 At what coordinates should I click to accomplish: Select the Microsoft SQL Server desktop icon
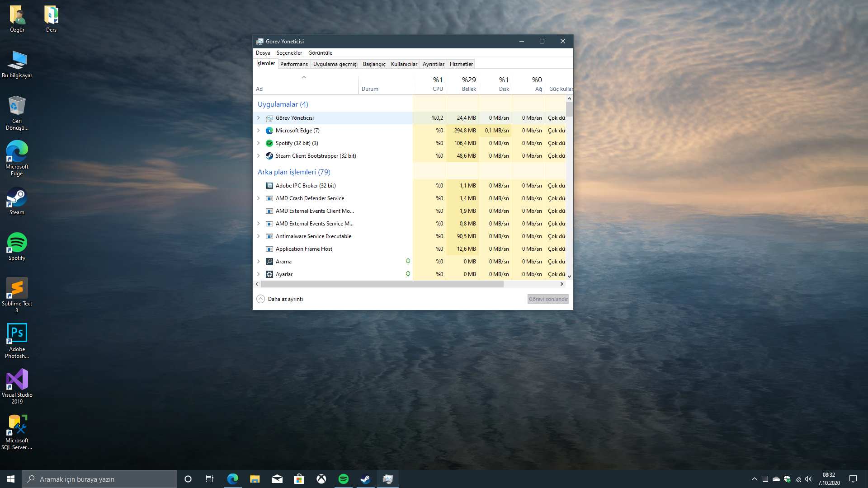point(17,432)
